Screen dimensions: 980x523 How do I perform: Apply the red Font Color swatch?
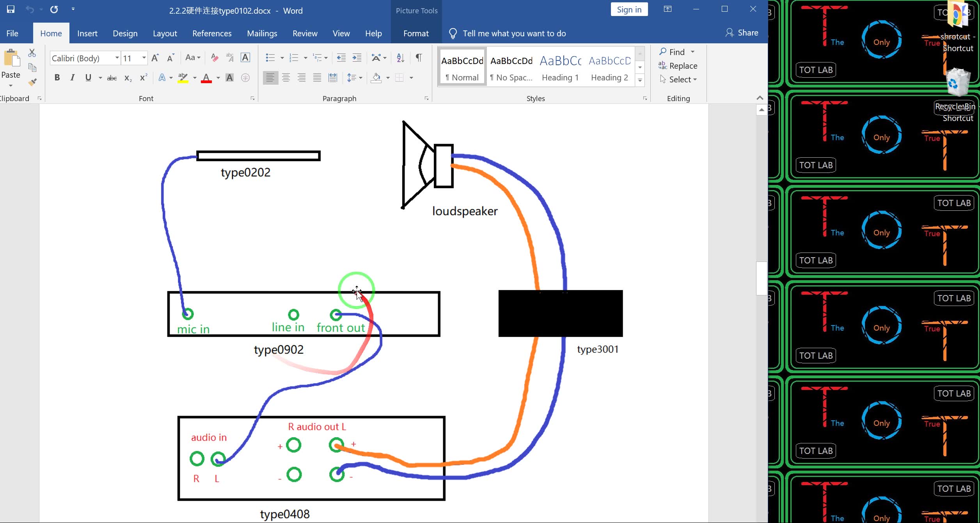[206, 78]
